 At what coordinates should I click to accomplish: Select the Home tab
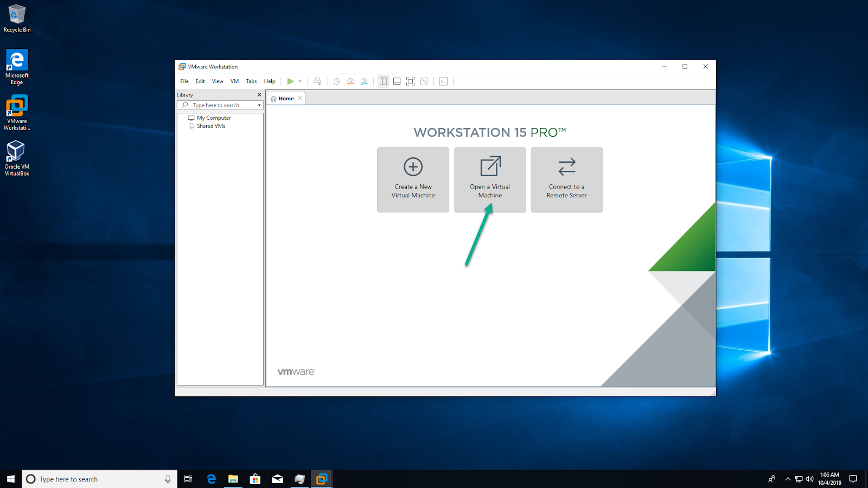(285, 99)
